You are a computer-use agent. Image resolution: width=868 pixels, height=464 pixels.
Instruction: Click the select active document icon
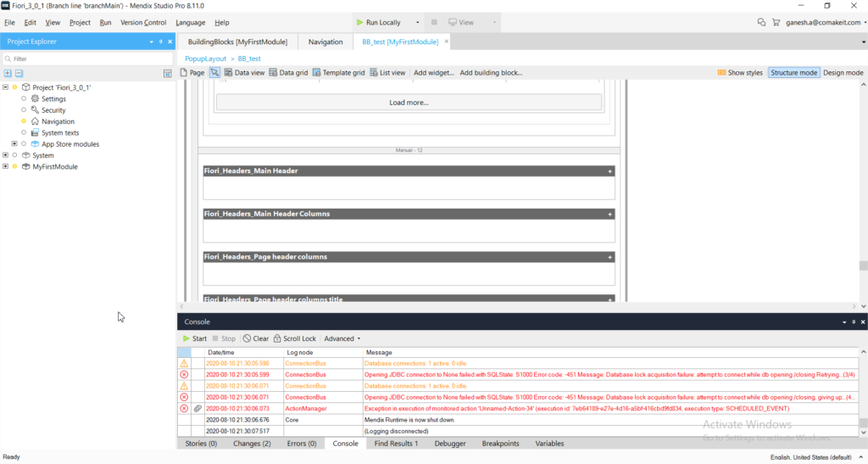[168, 73]
